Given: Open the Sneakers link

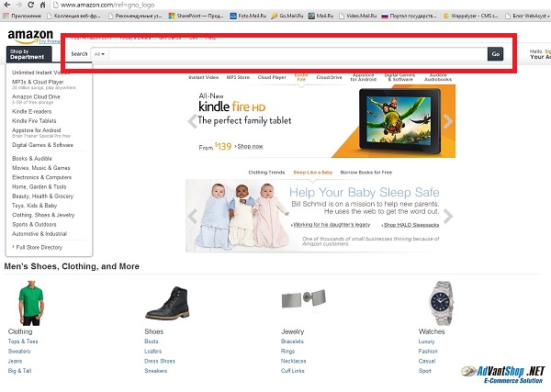Looking at the screenshot, I should (156, 371).
